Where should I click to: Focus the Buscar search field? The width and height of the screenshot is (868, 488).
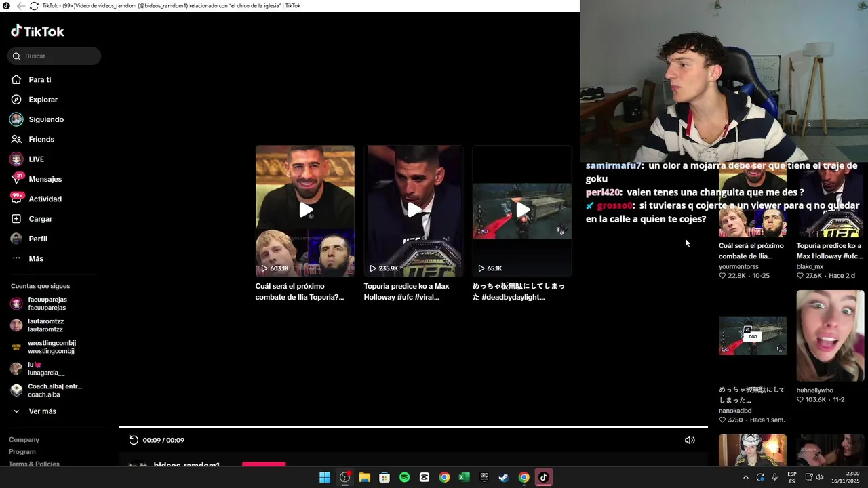click(54, 56)
